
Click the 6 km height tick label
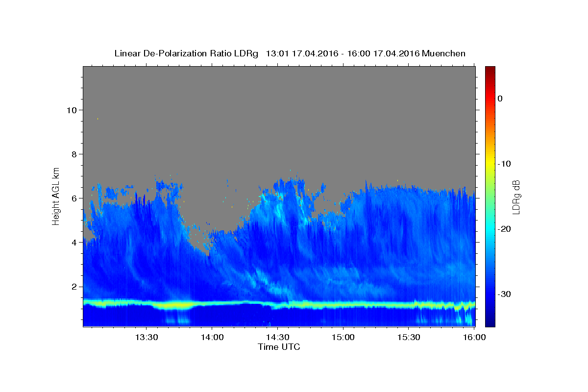click(x=74, y=198)
